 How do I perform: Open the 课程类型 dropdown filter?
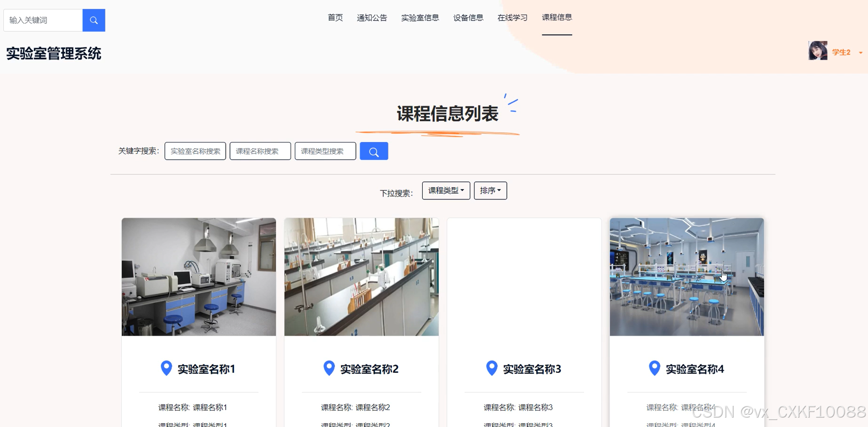pyautogui.click(x=446, y=190)
